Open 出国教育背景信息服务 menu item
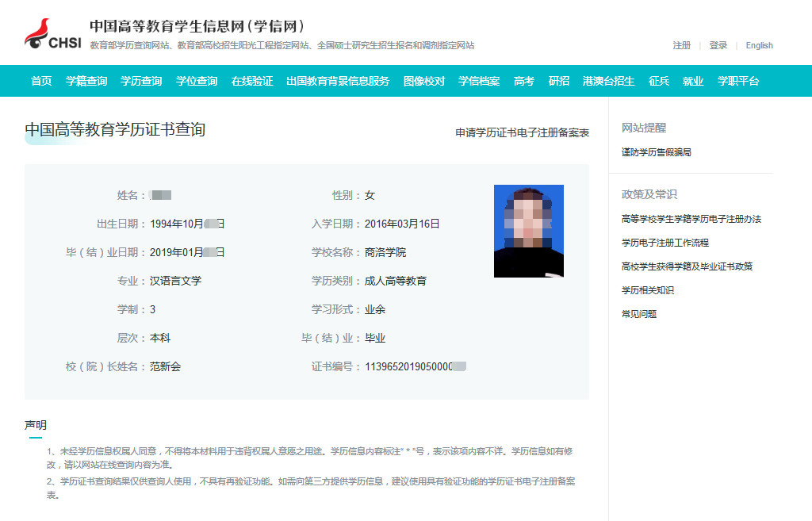The image size is (812, 521). tap(338, 81)
